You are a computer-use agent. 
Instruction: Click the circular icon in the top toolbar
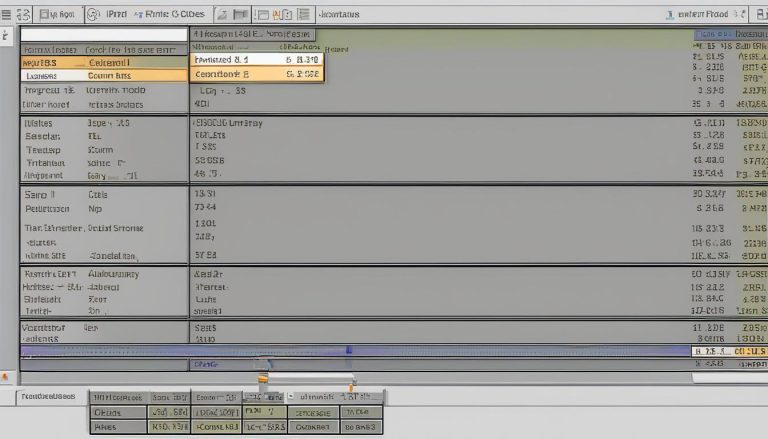(x=93, y=15)
